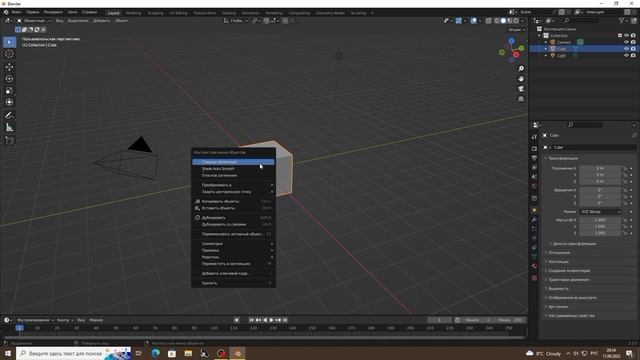
Task: Select the Scale tool
Action: coord(9,90)
